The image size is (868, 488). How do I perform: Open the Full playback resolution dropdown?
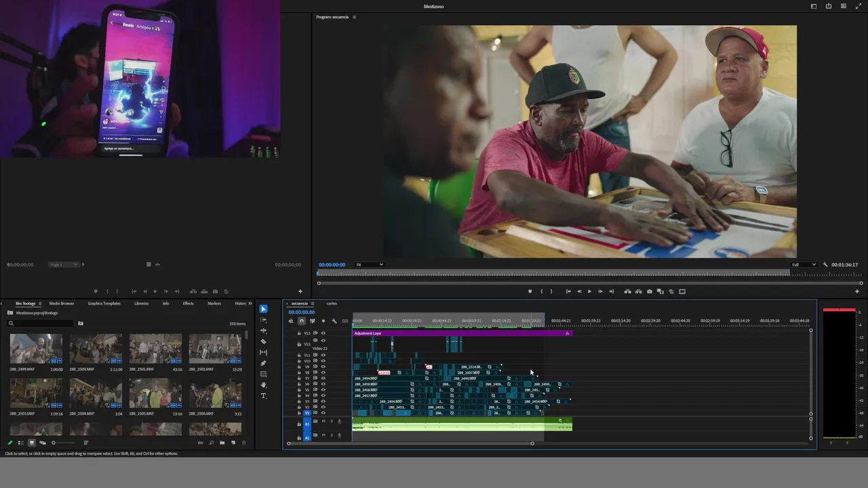point(804,264)
